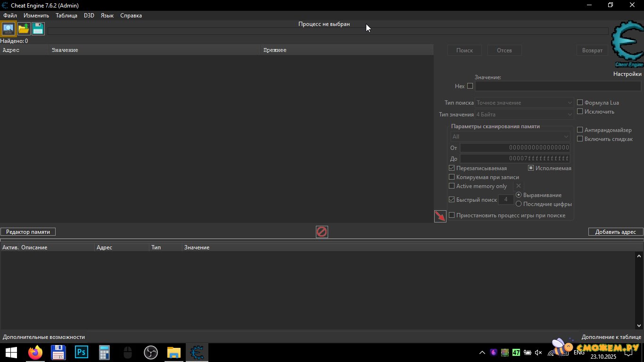Toggle the Формула Lua checkbox
The image size is (644, 362).
[x=580, y=103]
